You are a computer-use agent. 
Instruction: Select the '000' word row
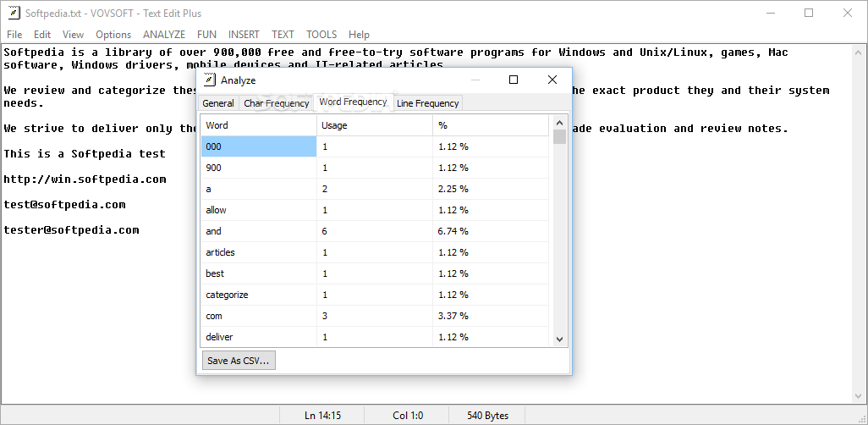tap(375, 146)
